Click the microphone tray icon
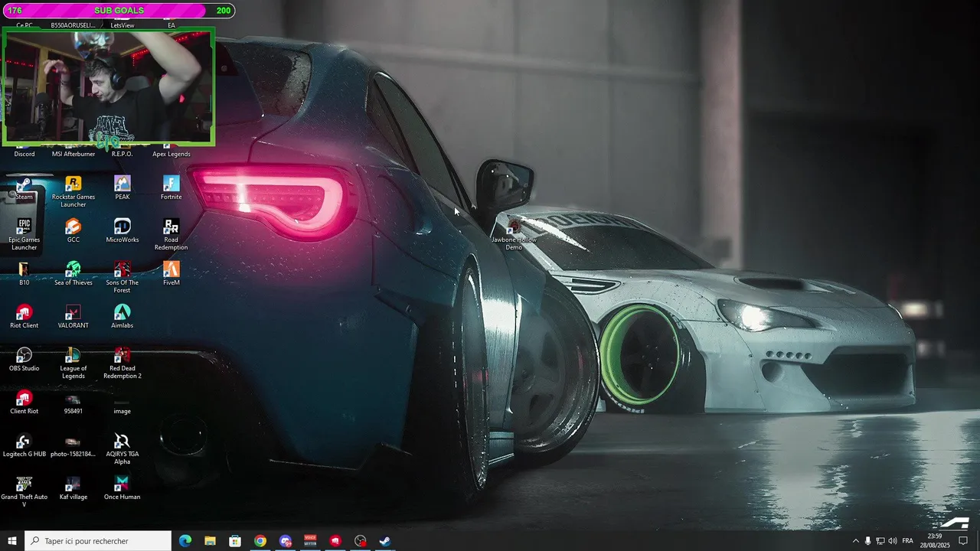 click(x=868, y=541)
